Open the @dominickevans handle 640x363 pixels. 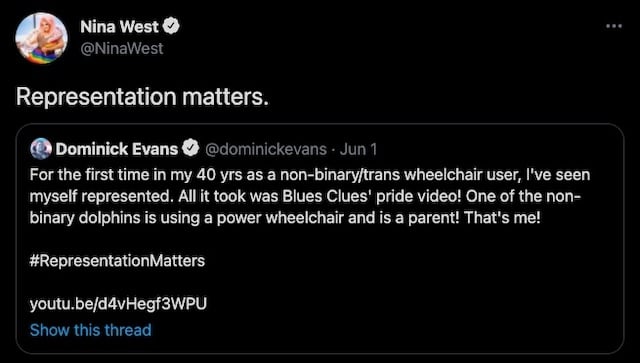[x=266, y=149]
